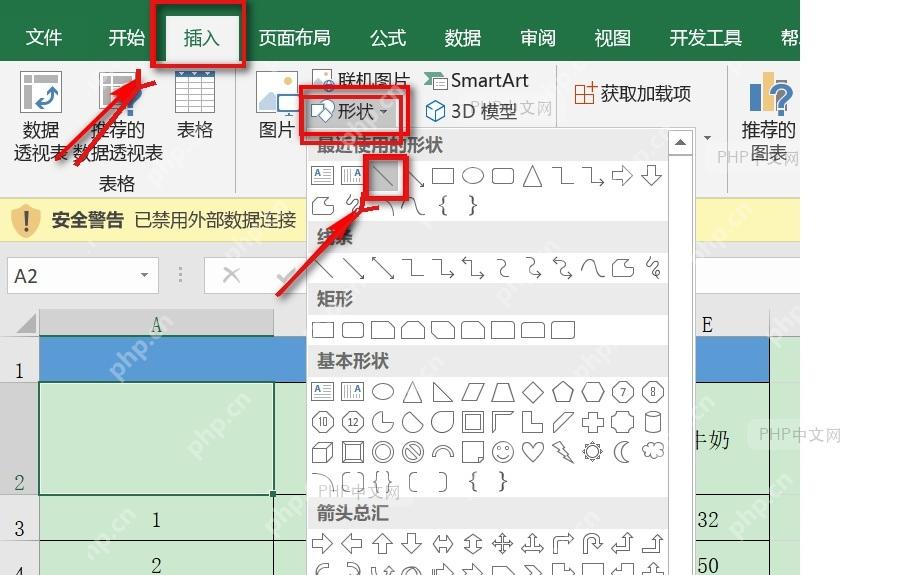Select the moon shape
The width and height of the screenshot is (920, 575).
(x=622, y=452)
